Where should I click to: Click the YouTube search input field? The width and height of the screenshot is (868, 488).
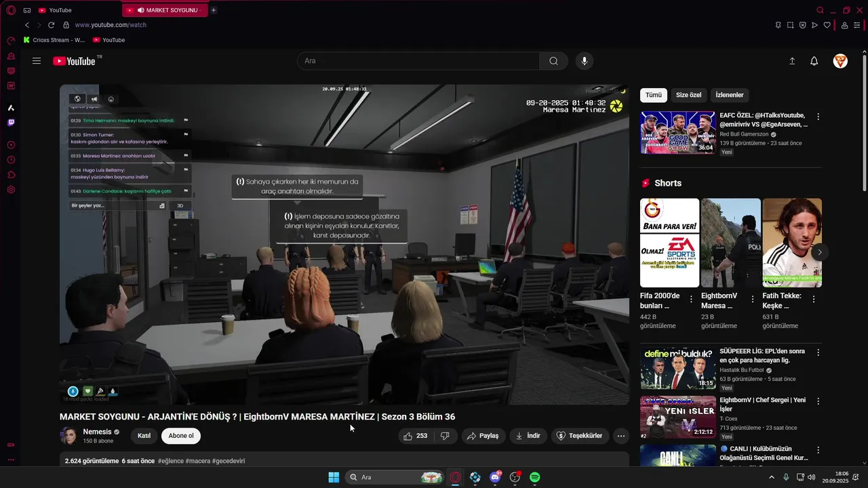(x=418, y=61)
